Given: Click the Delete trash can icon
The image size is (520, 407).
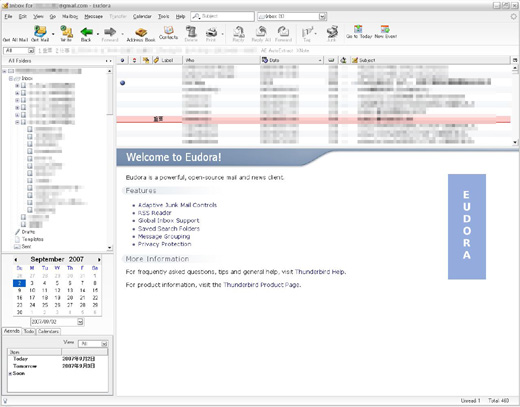Looking at the screenshot, I should coord(191,32).
